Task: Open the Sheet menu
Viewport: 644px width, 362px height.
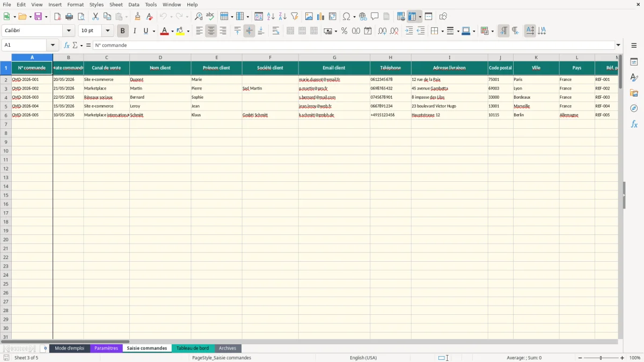Action: (x=116, y=4)
